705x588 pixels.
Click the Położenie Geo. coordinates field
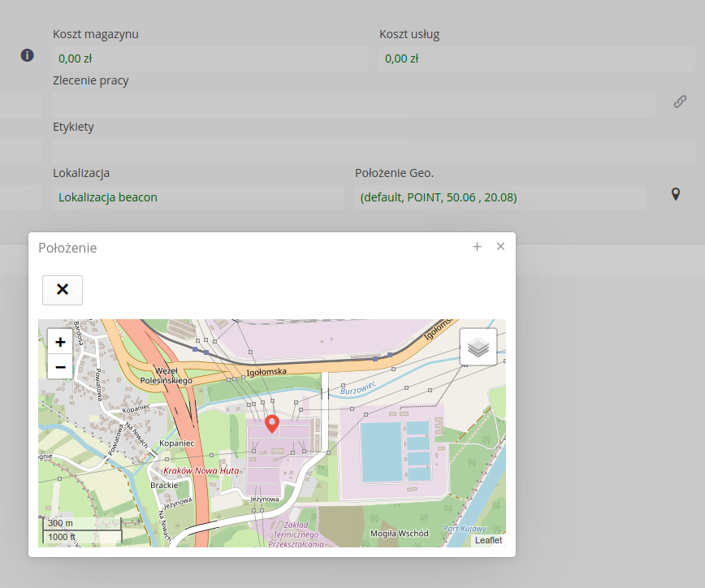(x=500, y=197)
